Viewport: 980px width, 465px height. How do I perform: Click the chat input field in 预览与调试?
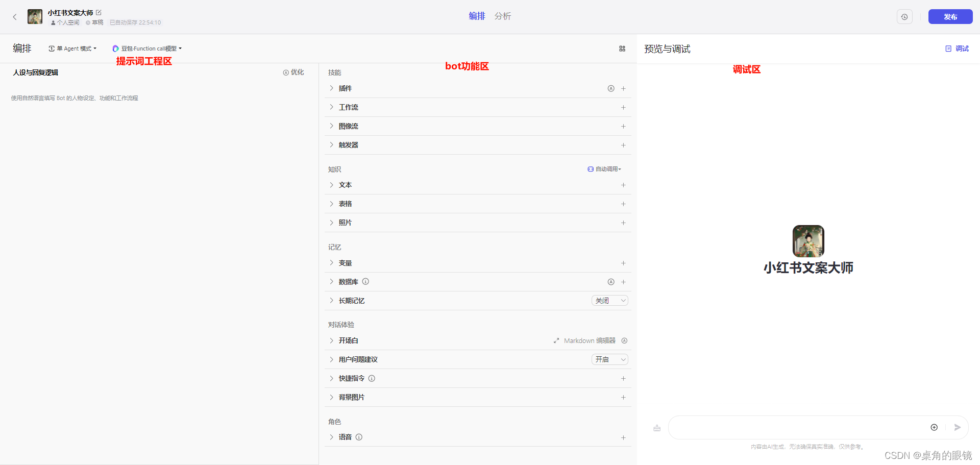pos(796,427)
